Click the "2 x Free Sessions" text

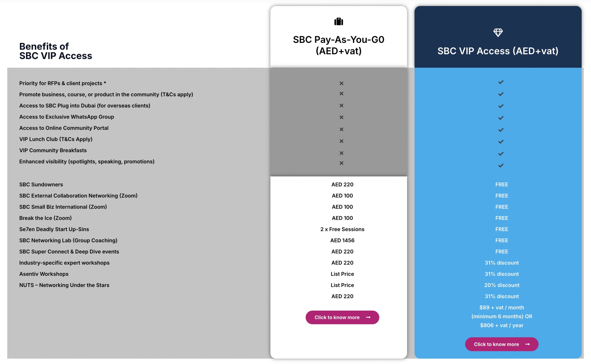[x=342, y=229]
